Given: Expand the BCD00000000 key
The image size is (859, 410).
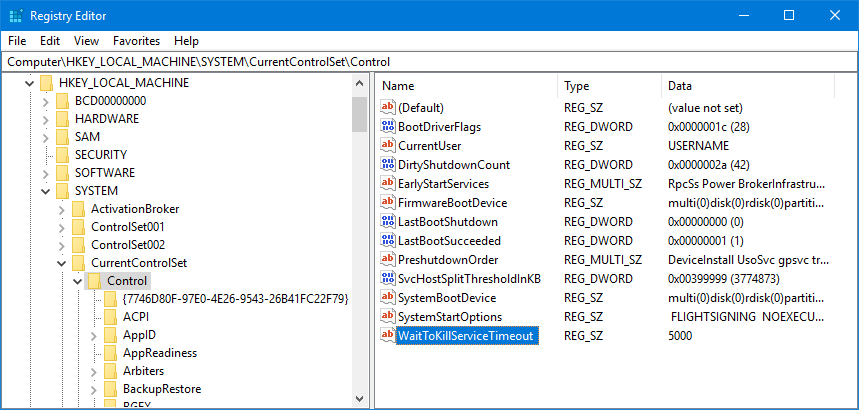Looking at the screenshot, I should point(45,101).
